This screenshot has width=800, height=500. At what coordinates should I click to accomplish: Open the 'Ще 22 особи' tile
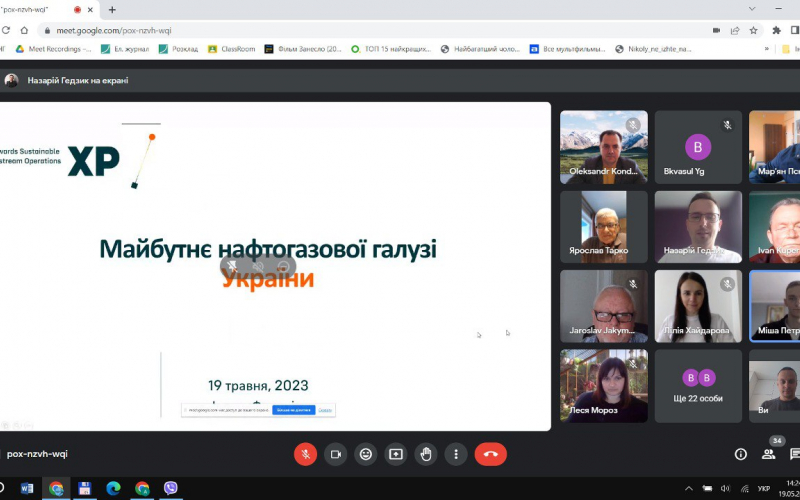coord(698,386)
